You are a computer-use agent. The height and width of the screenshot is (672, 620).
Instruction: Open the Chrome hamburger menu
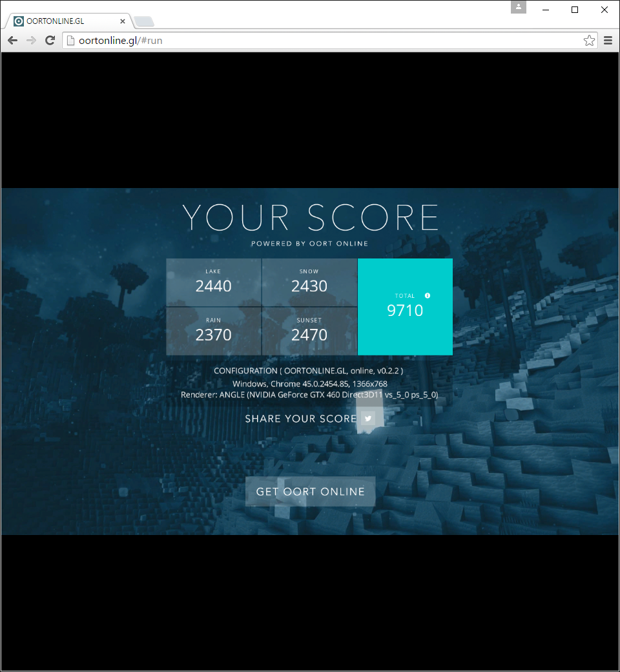(x=608, y=40)
